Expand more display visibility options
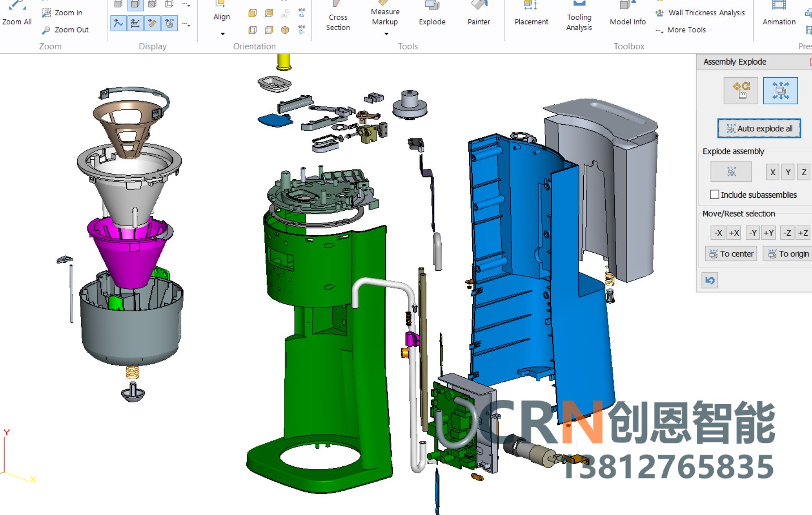This screenshot has height=515, width=812. 186,24
